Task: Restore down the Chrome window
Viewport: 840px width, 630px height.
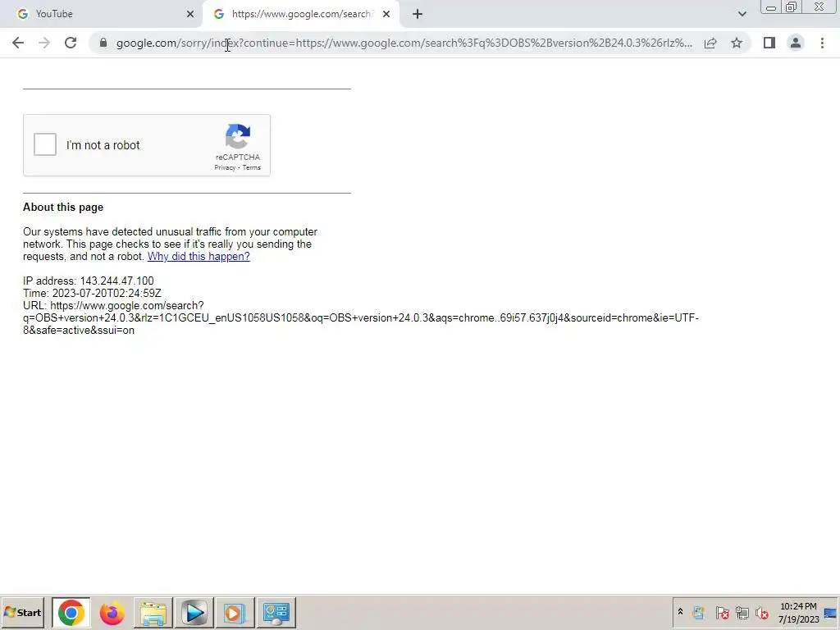Action: point(792,7)
